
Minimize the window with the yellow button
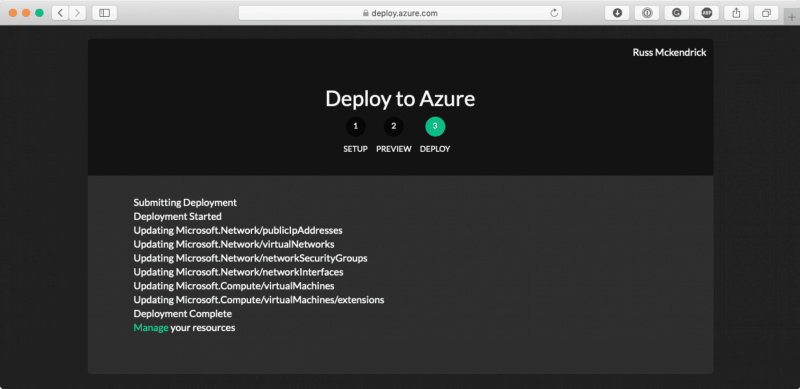click(x=26, y=13)
